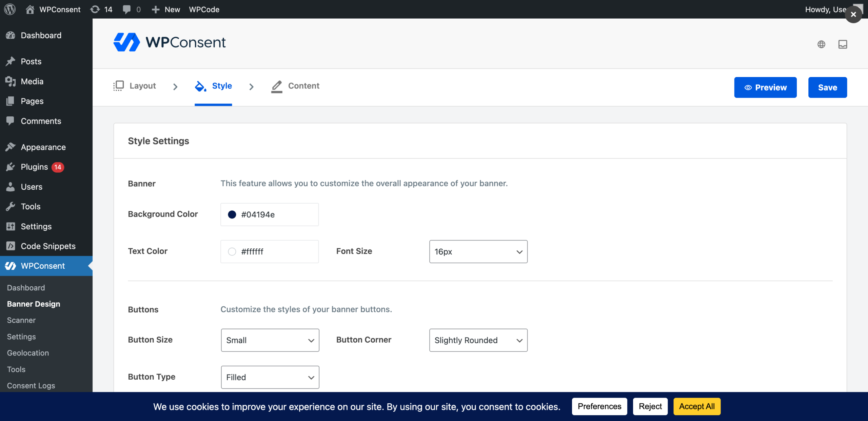Click the Preview button
Viewport: 868px width, 421px height.
765,87
